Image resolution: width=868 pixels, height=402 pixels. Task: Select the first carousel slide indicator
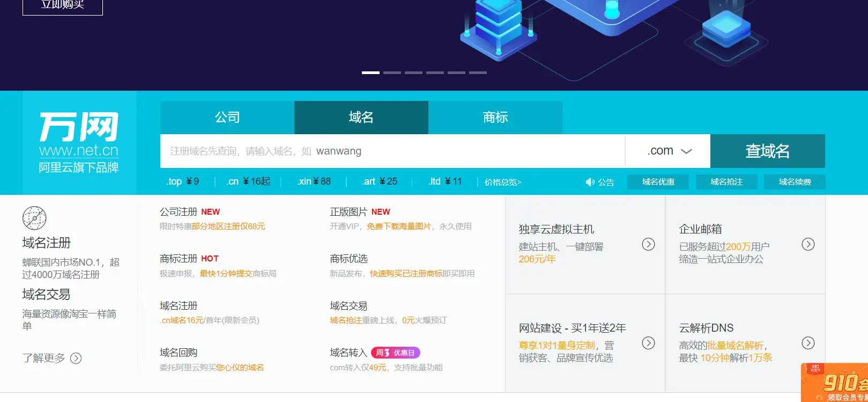point(370,72)
